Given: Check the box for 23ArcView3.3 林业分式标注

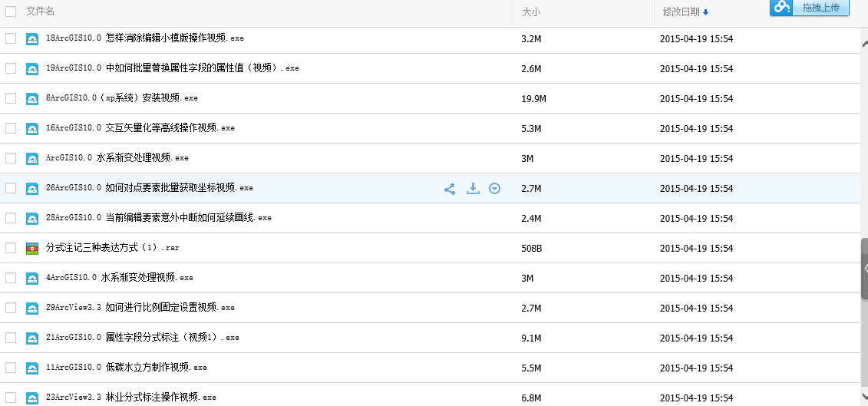Looking at the screenshot, I should (x=11, y=397).
